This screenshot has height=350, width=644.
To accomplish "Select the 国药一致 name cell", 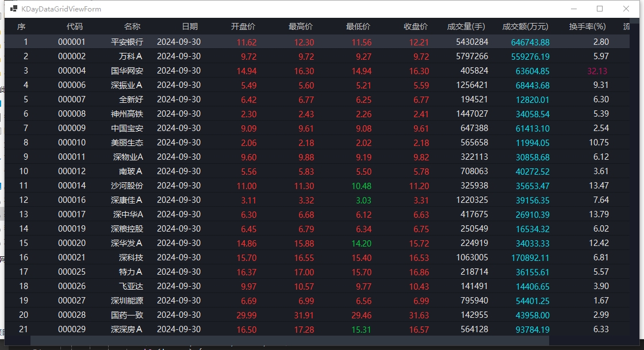I will pyautogui.click(x=127, y=315).
